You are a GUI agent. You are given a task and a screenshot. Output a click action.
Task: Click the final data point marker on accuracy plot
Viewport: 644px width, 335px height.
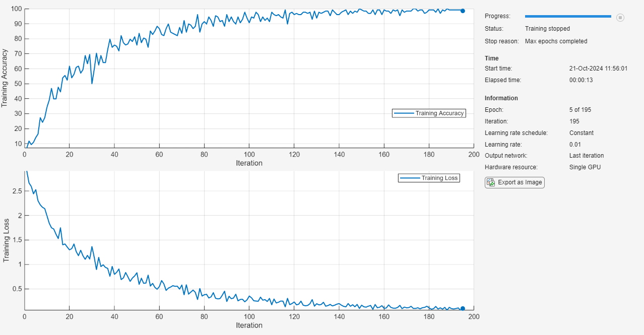[x=463, y=11]
